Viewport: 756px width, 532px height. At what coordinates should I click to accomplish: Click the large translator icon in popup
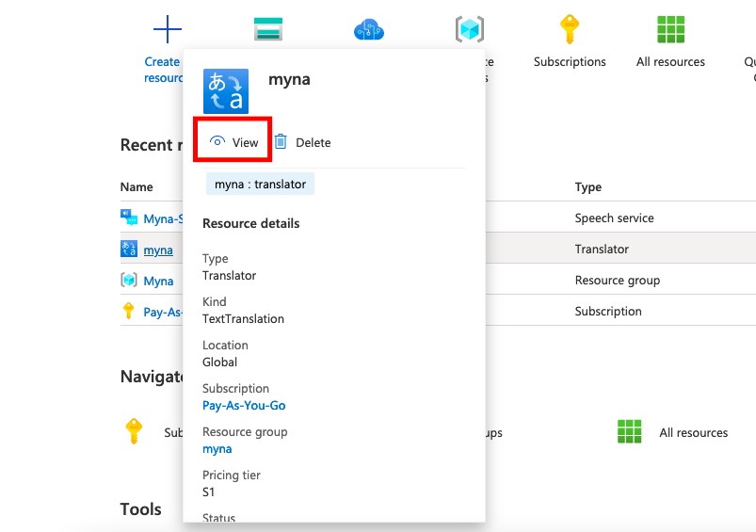coord(226,91)
